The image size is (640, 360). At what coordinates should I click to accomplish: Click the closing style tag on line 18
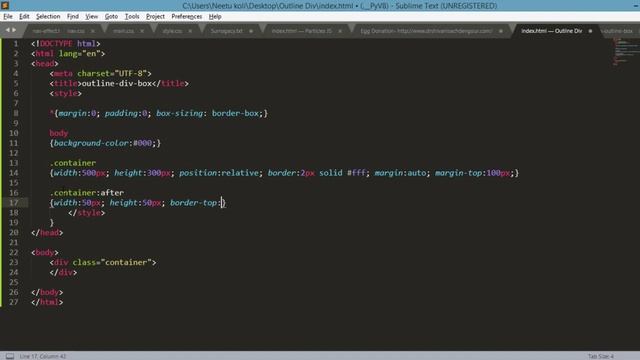[87, 213]
